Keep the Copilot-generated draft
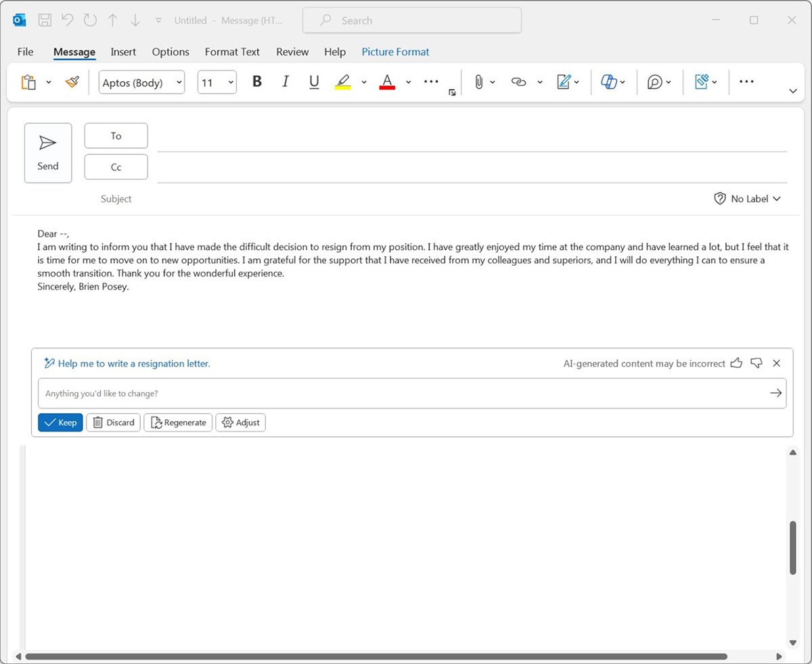The image size is (812, 664). tap(60, 422)
